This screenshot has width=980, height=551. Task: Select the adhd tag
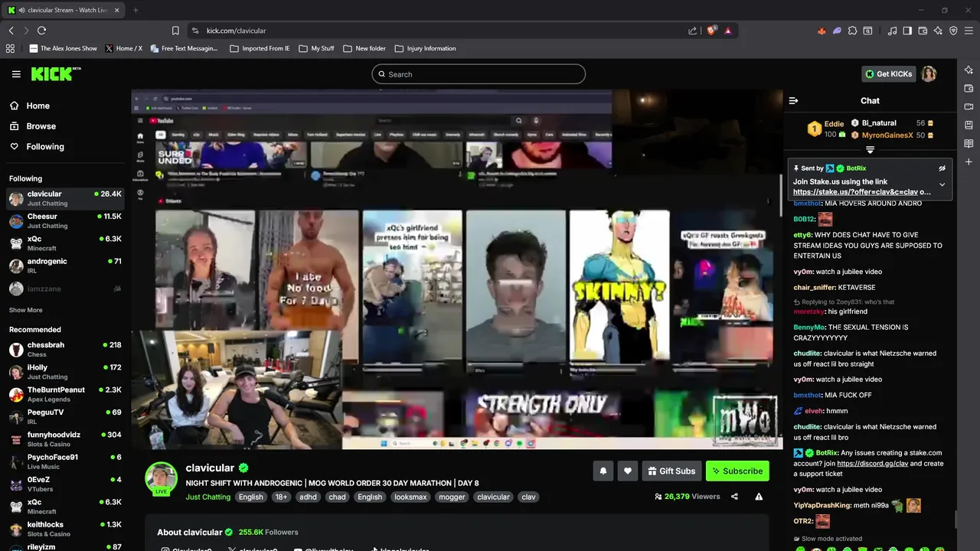coord(308,497)
